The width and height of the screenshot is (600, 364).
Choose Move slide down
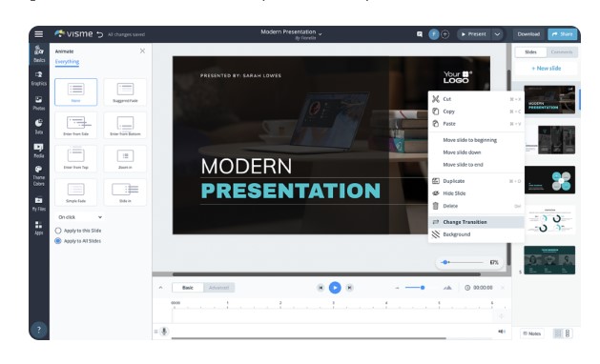pos(476,152)
